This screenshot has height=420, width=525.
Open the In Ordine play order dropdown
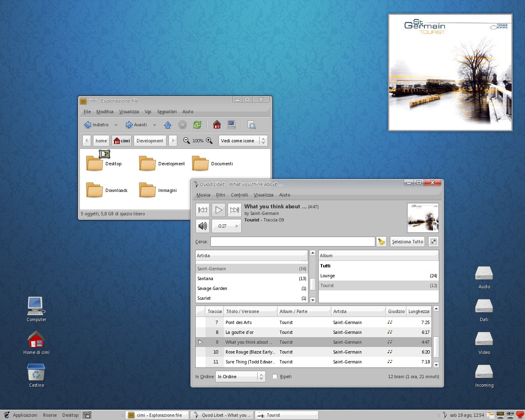pos(241,377)
